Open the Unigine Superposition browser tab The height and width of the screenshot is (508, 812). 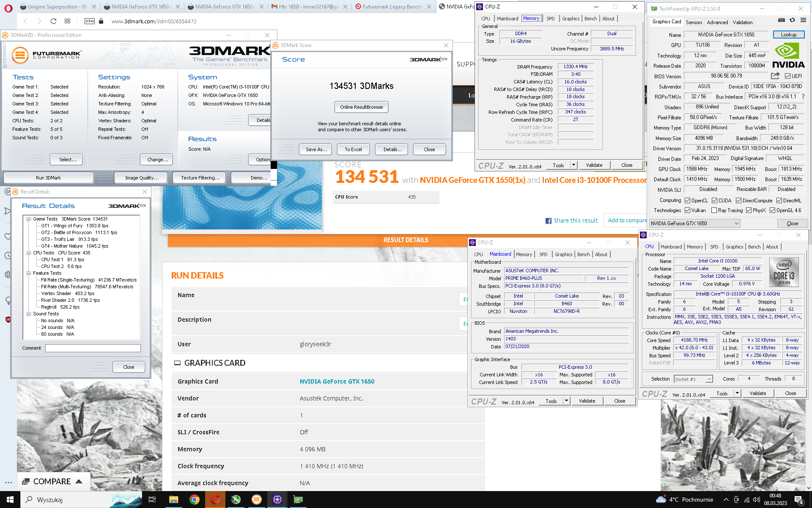58,7
